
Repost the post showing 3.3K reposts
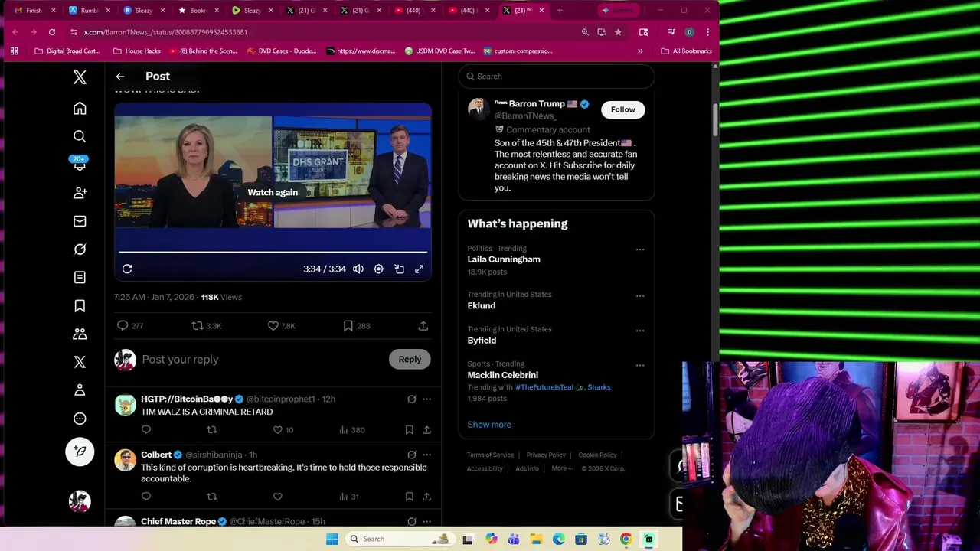tap(207, 326)
